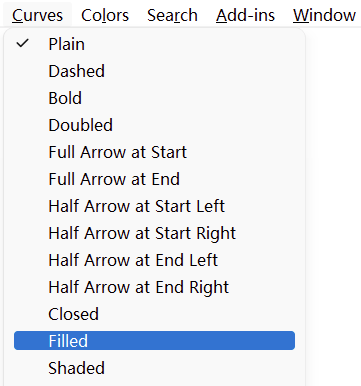This screenshot has height=386, width=361.
Task: Enable Full Arrow at End
Action: [x=154, y=179]
